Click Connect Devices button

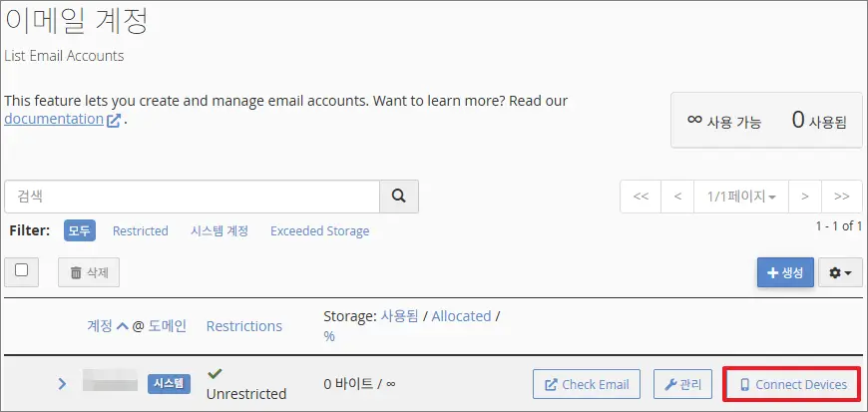(793, 385)
